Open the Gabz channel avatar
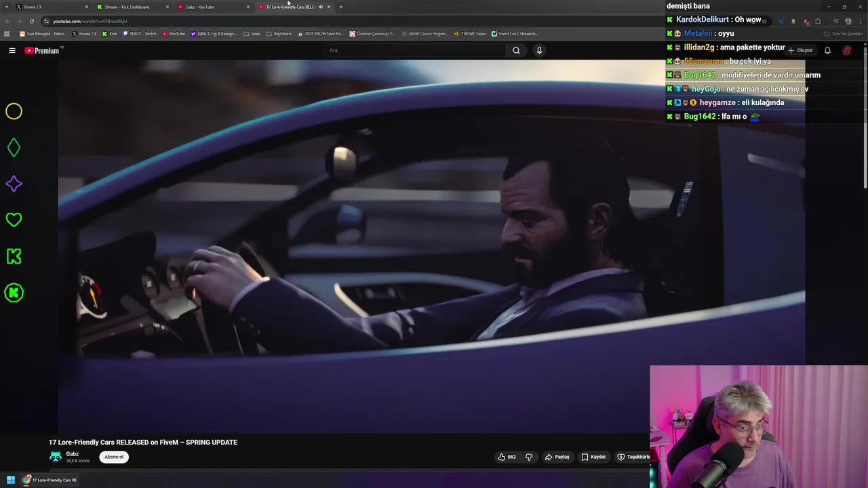This screenshot has width=868, height=488. (56, 457)
